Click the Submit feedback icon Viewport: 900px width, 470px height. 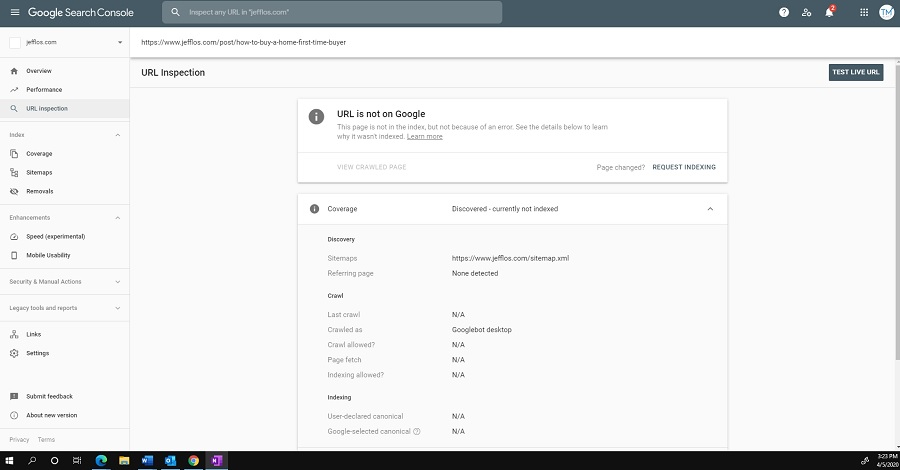pyautogui.click(x=14, y=397)
